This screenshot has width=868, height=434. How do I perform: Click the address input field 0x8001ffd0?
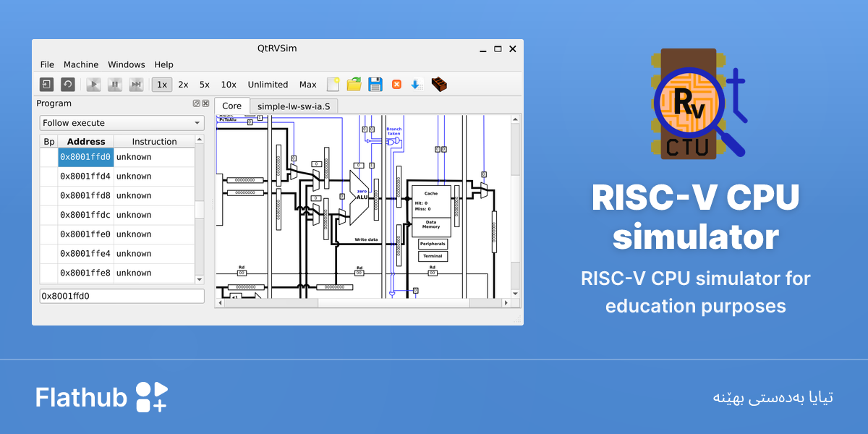[122, 296]
